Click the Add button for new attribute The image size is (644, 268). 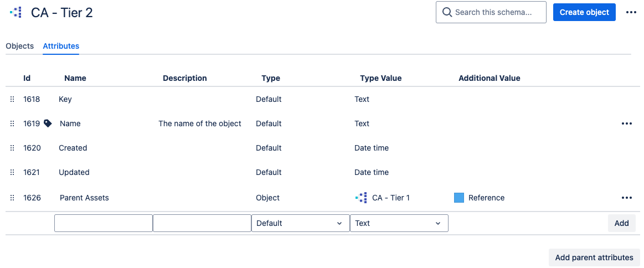click(621, 223)
